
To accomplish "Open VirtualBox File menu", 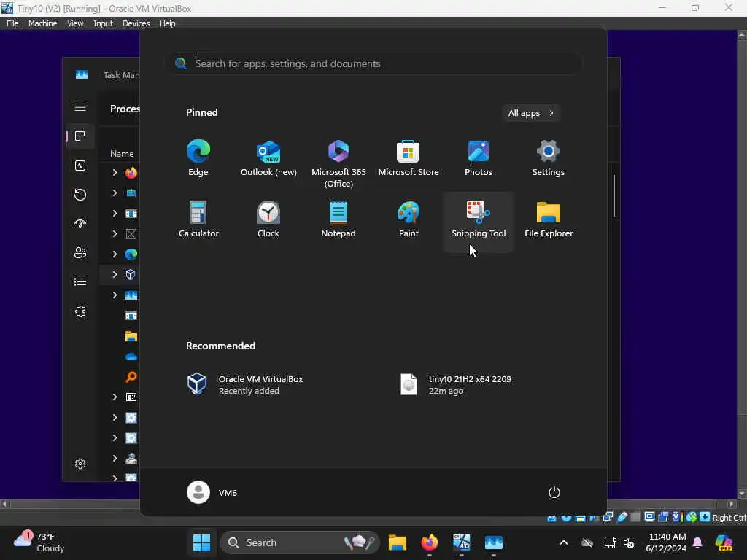I will 12,23.
